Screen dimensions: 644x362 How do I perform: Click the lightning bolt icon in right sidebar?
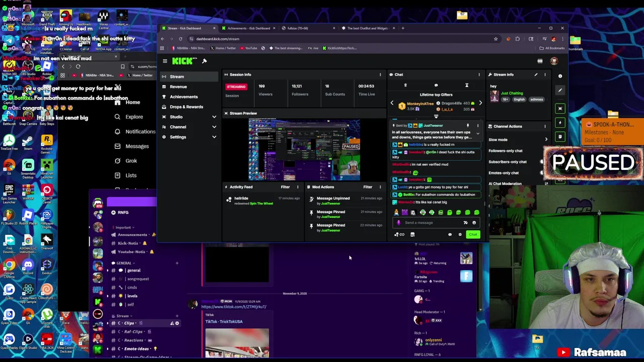click(x=560, y=123)
